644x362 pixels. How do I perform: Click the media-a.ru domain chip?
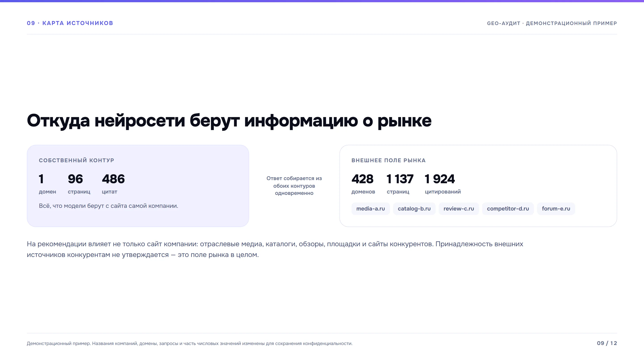click(x=371, y=209)
